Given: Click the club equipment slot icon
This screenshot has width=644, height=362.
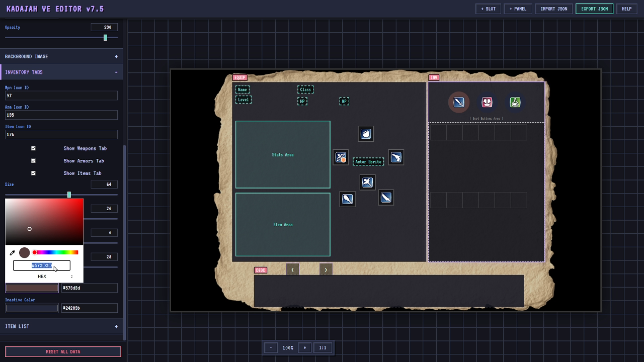Looking at the screenshot, I should pyautogui.click(x=347, y=199).
